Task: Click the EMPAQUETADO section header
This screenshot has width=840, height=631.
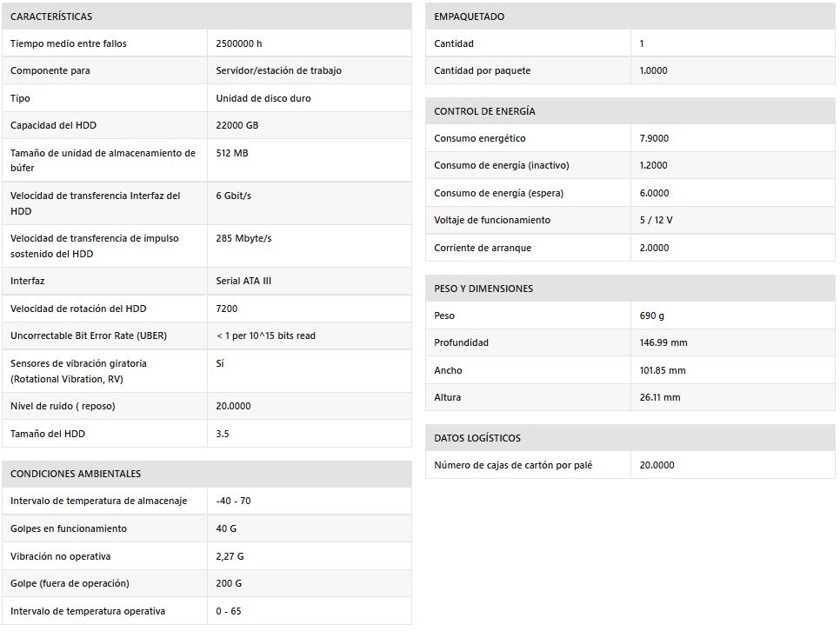Action: tap(469, 17)
